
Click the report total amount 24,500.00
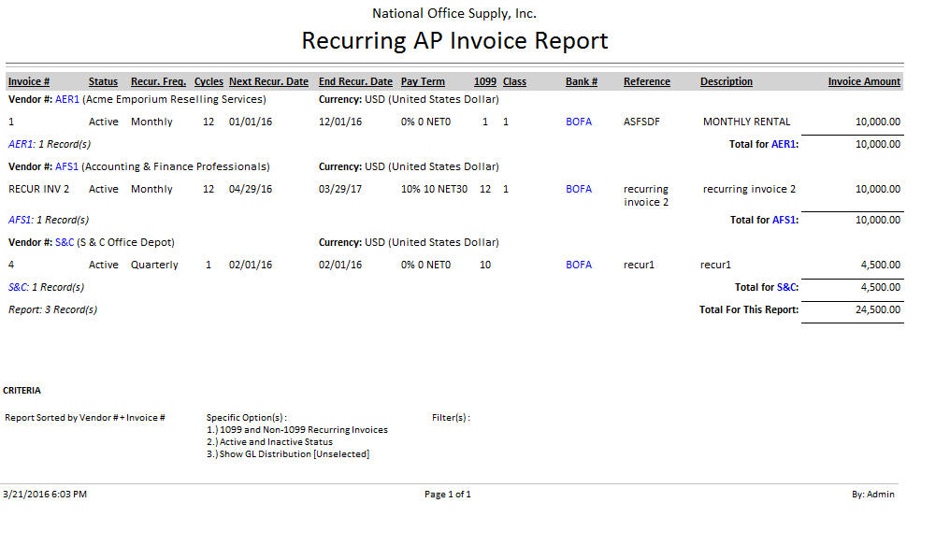point(877,309)
